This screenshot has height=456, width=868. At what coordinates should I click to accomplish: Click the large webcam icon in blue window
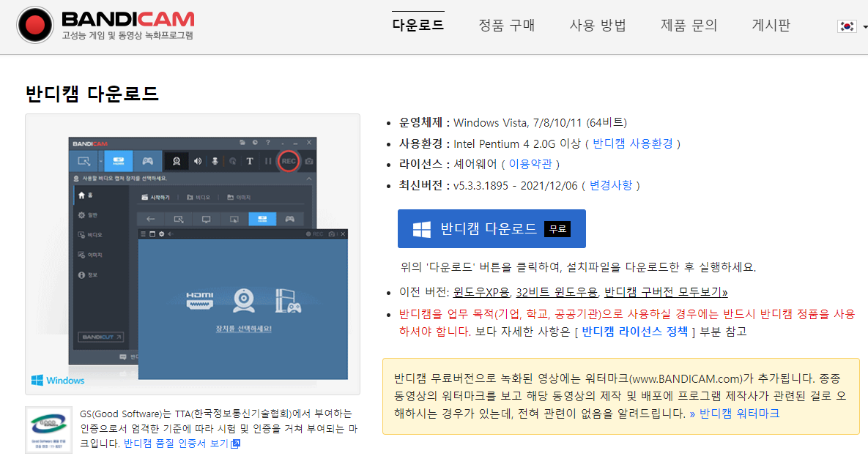[x=244, y=301]
